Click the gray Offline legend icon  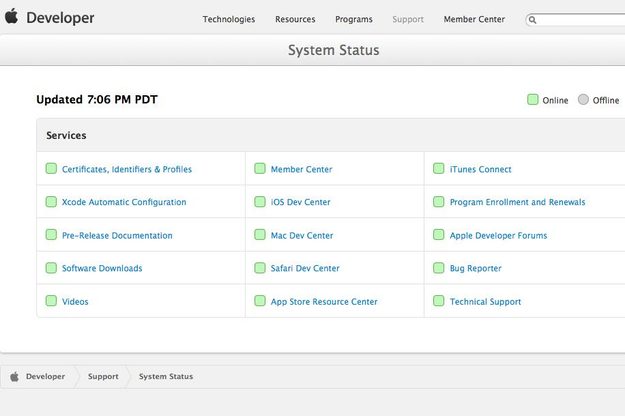pyautogui.click(x=583, y=100)
